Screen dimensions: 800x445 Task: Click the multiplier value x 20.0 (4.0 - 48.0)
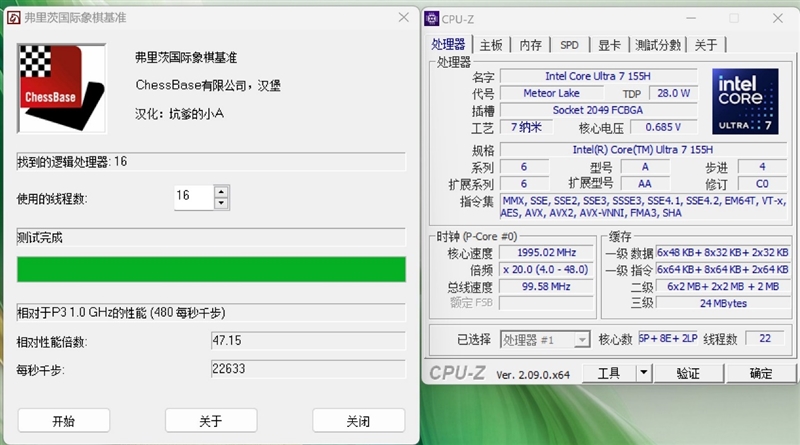pos(546,269)
